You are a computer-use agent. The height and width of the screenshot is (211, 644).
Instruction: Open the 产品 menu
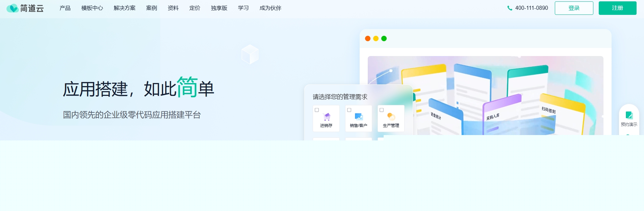65,8
